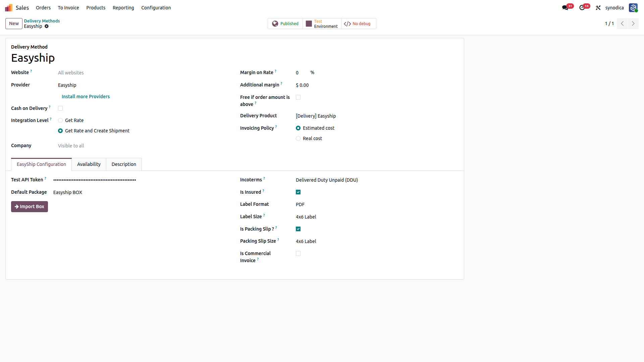
Task: Go to the next record arrow
Action: [x=633, y=23]
